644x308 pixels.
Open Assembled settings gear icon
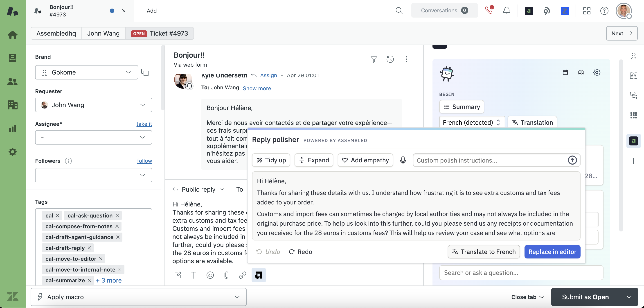tap(597, 72)
